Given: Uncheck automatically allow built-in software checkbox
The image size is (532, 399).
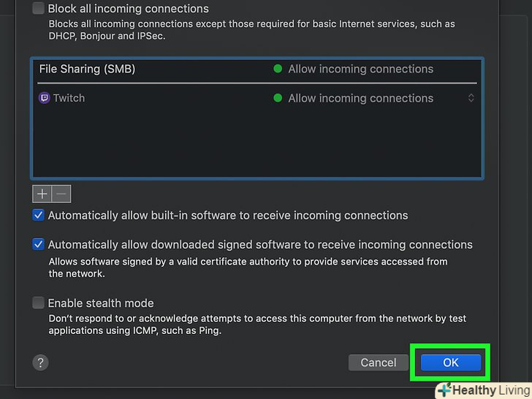Looking at the screenshot, I should (x=39, y=216).
